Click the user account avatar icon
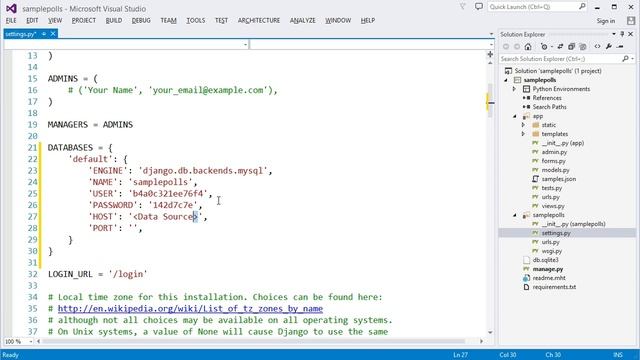 pos(631,20)
